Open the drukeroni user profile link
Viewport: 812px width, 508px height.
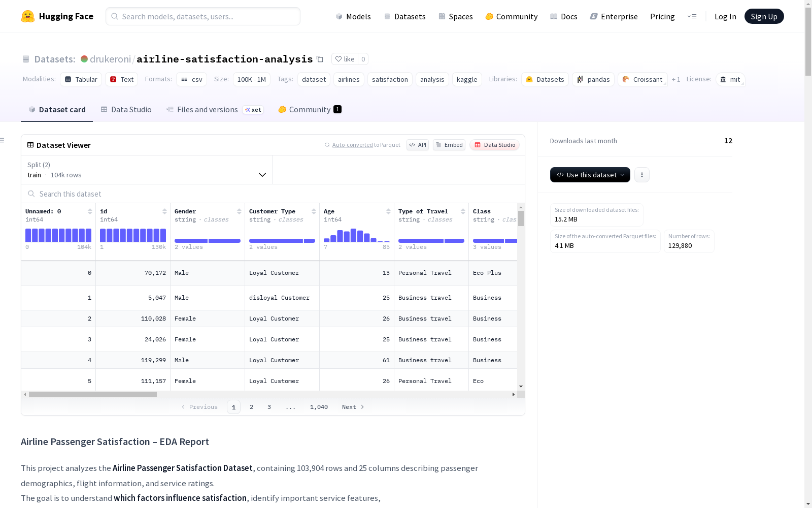111,59
